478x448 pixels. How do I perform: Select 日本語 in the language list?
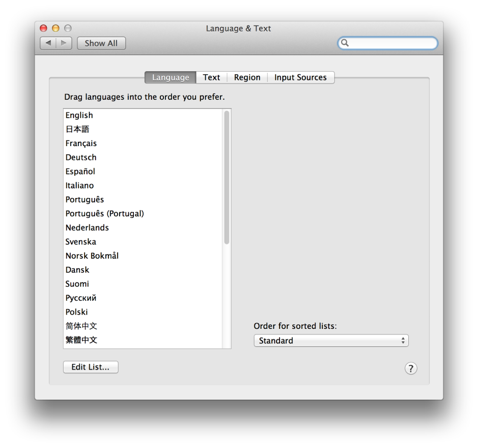pyautogui.click(x=77, y=129)
